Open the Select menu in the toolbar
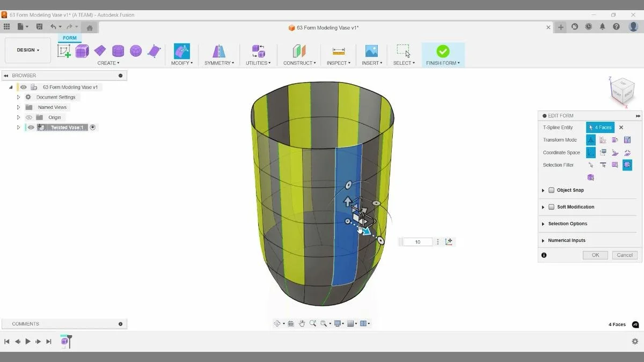Screen dimensions: 644x362 pos(404,63)
